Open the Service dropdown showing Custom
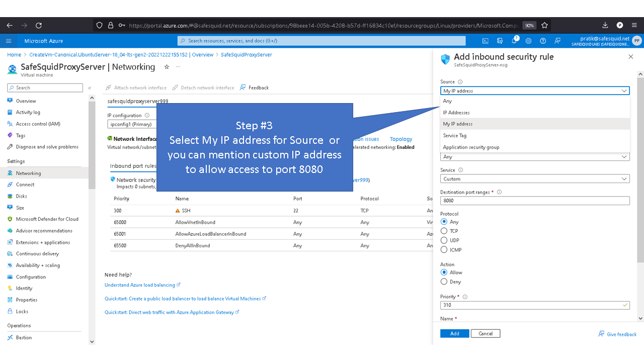 point(535,179)
